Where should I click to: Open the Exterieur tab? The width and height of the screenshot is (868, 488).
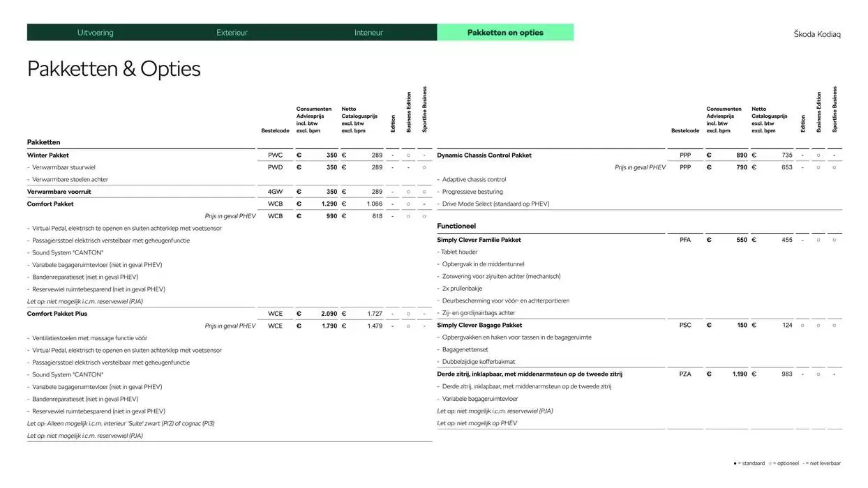pos(232,32)
